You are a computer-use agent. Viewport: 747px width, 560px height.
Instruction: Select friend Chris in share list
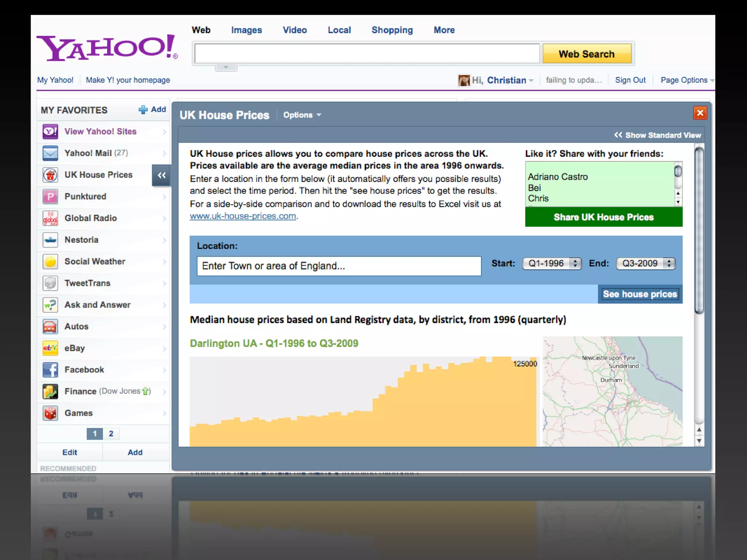coord(538,198)
